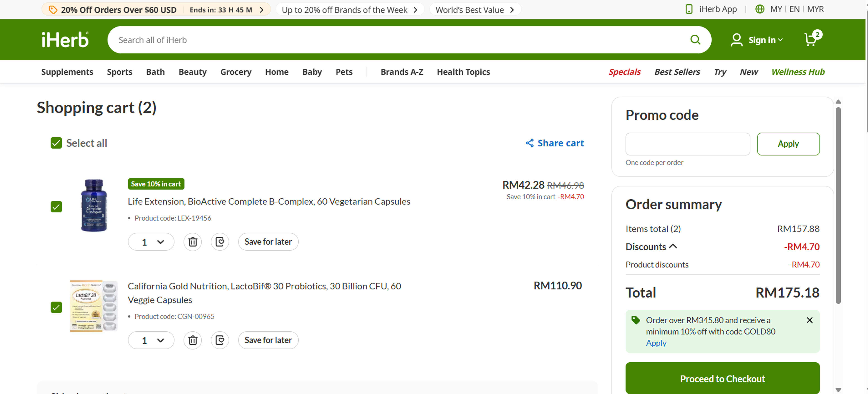Viewport: 868px width, 394px height.
Task: Click the Sign in user avatar icon
Action: click(736, 40)
